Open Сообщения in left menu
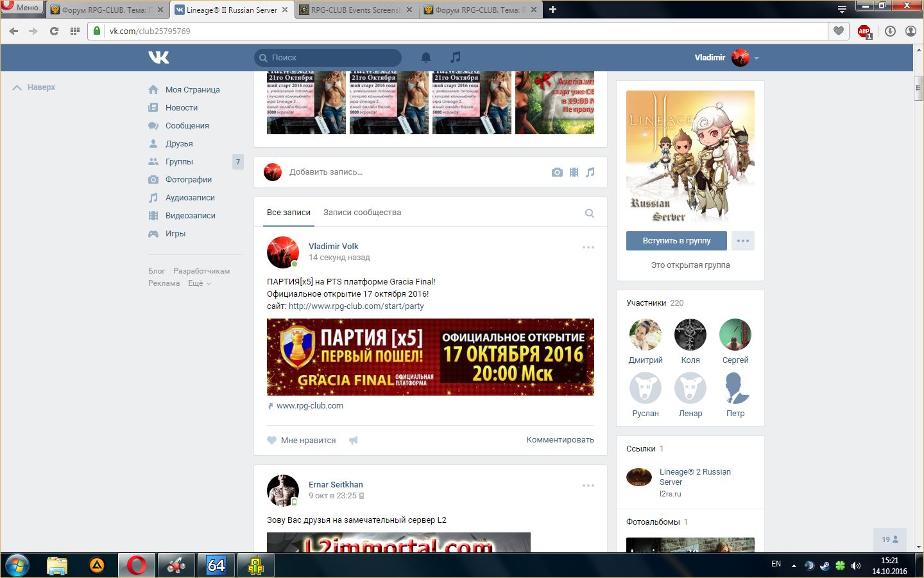Image resolution: width=924 pixels, height=578 pixels. 187,126
